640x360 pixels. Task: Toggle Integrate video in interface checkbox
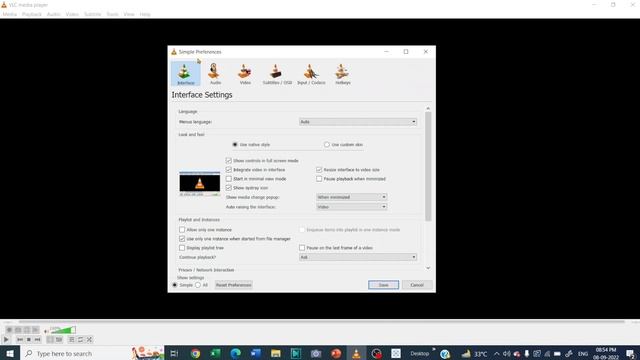[x=229, y=169]
